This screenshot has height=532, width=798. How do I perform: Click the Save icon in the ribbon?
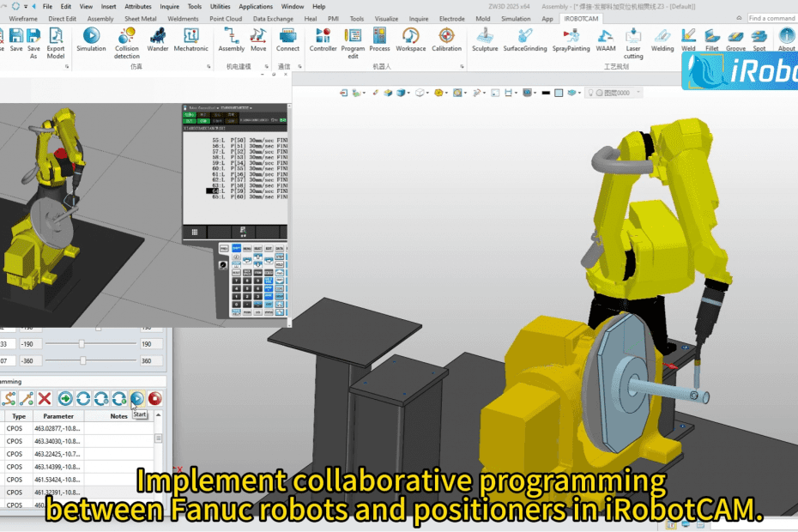(x=16, y=40)
